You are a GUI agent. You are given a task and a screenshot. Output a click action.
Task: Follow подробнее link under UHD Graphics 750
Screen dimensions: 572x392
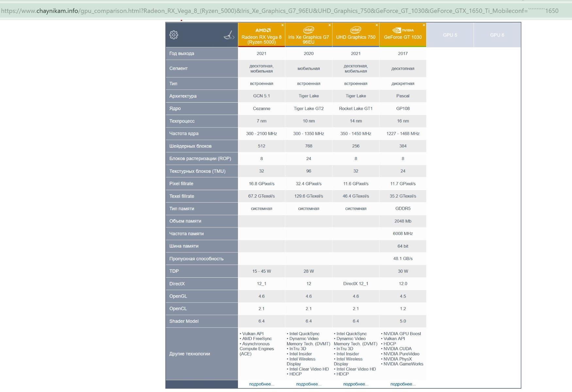click(x=356, y=384)
